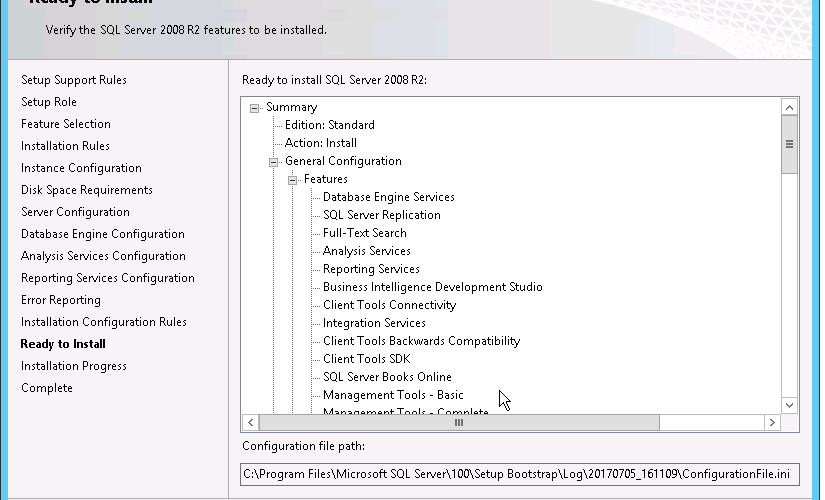825x500 pixels.
Task: Click the Instance Configuration step
Action: click(x=81, y=168)
